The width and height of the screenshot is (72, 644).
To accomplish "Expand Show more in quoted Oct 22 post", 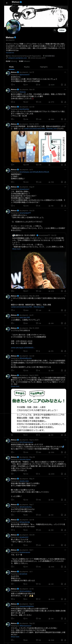I will (x=16, y=249).
